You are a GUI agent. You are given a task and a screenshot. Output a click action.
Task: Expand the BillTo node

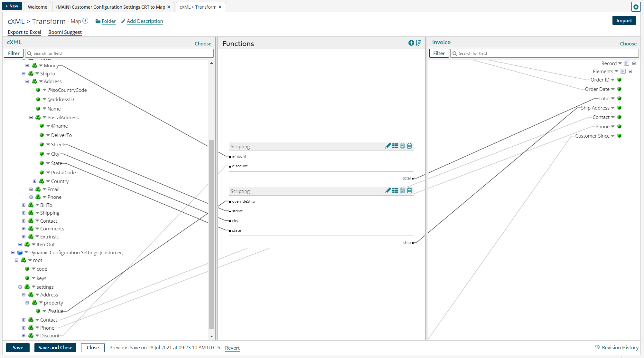click(x=23, y=205)
